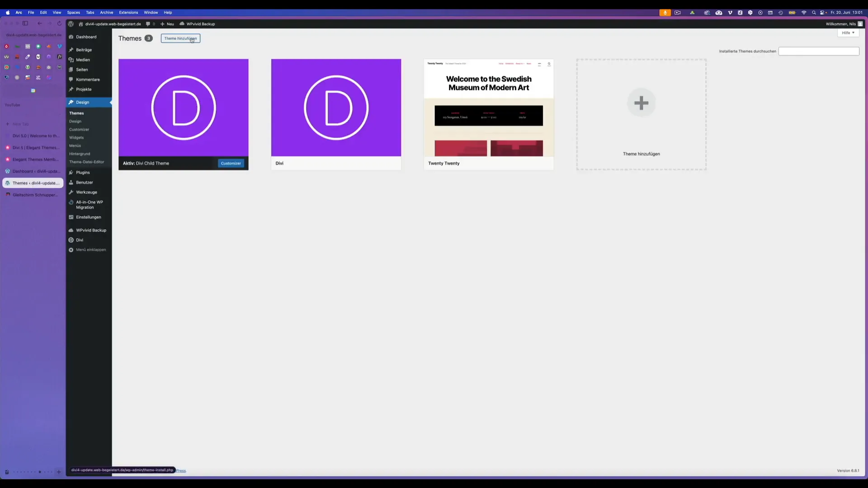Screen dimensions: 868x488
Task: Click the plus icon at Arc sidebar bottom
Action: click(59, 472)
